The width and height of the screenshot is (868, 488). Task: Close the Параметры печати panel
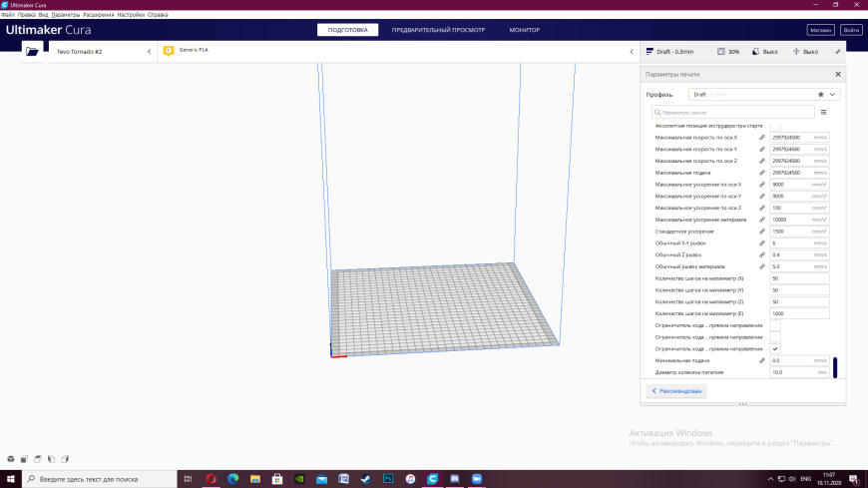pos(838,74)
